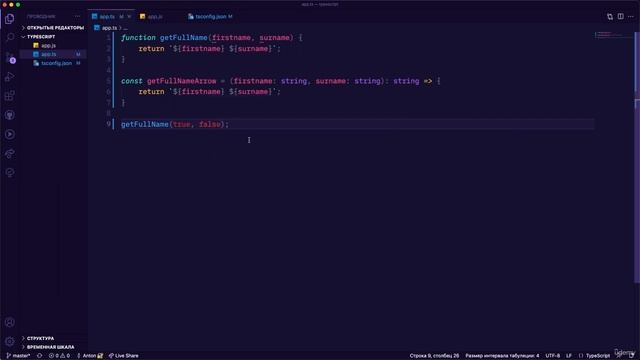
Task: Click the return statement on line 6
Action: point(210,92)
